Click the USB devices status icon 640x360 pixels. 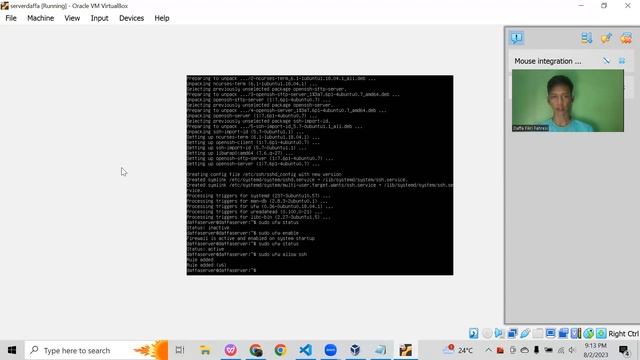click(x=525, y=333)
